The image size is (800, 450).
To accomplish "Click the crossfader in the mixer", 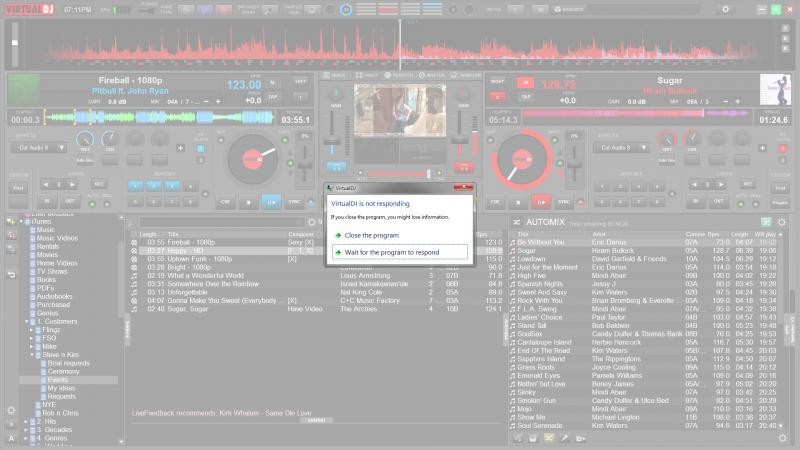I will [399, 174].
